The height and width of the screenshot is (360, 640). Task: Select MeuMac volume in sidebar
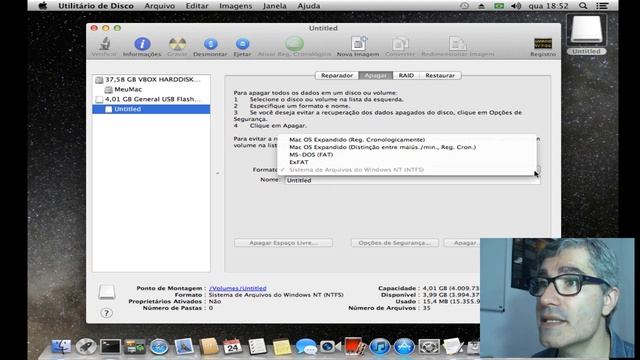click(x=151, y=89)
